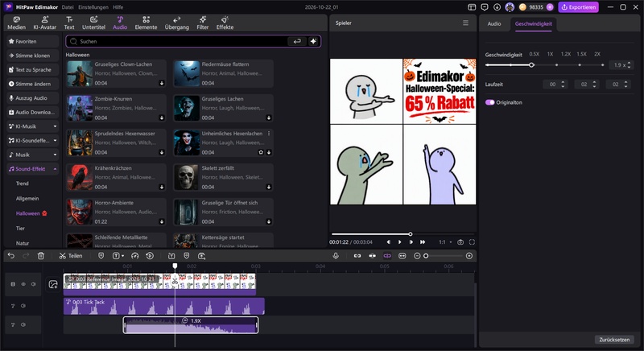Open the more options dots on Unheimliches Hexenlachen
644x351 pixels.
269,134
